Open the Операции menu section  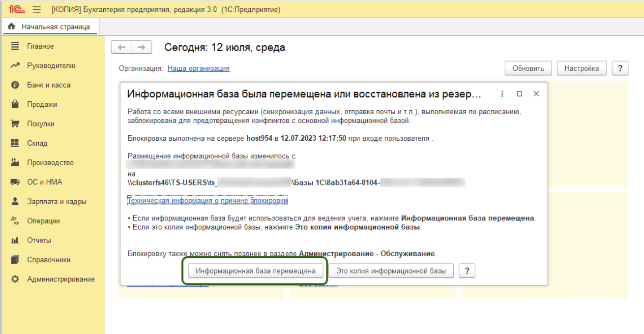pyautogui.click(x=43, y=221)
